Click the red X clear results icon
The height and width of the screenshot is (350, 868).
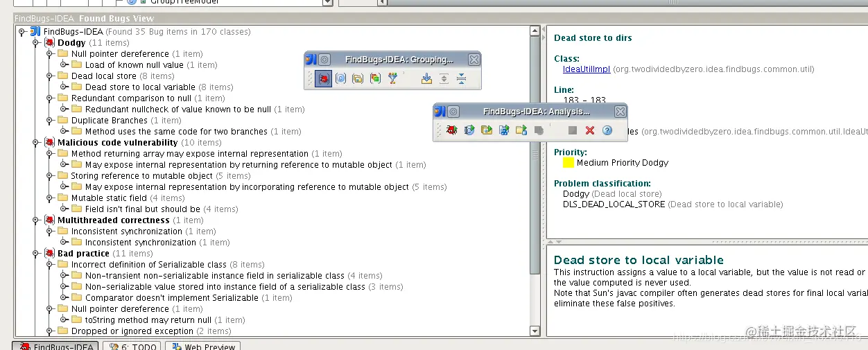[590, 130]
